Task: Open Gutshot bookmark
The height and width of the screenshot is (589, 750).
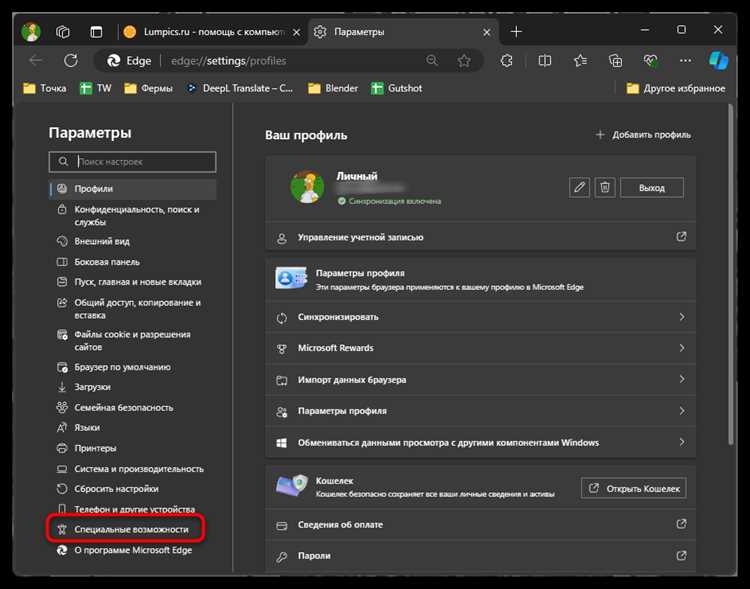Action: (397, 88)
